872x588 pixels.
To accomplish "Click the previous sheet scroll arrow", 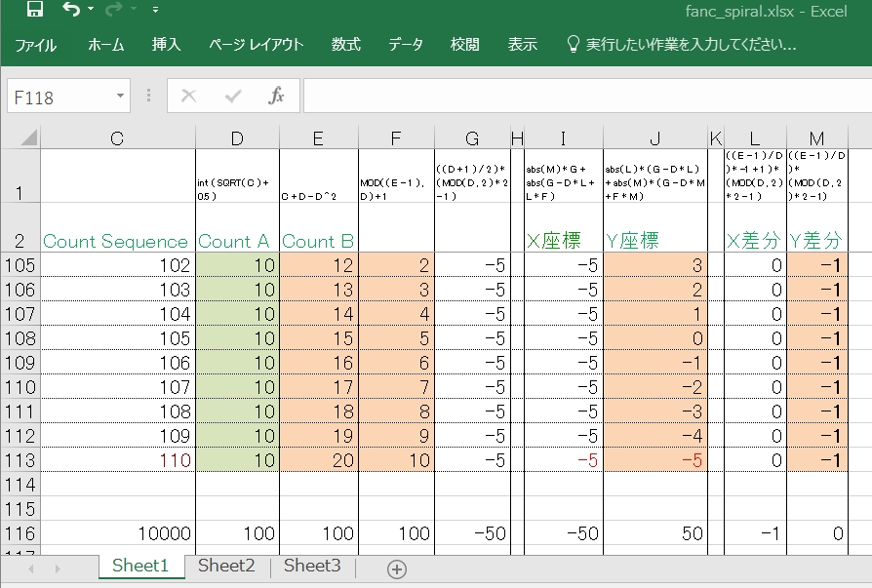I will 31,568.
